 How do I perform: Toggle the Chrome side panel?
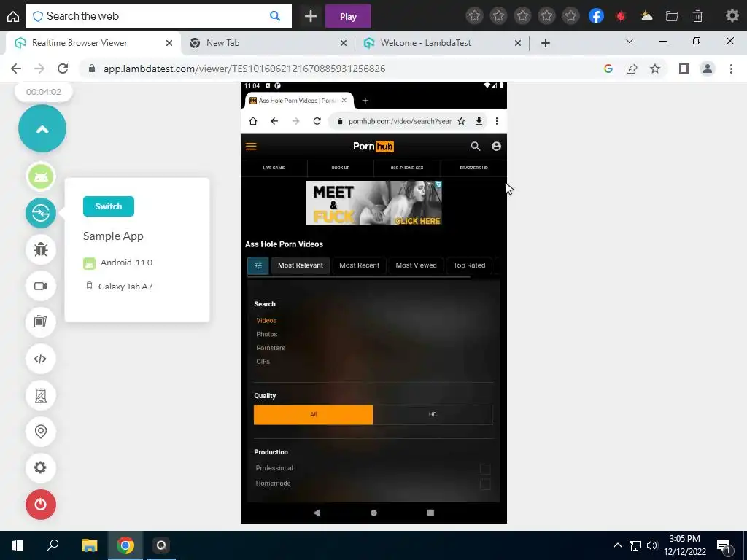click(x=684, y=69)
